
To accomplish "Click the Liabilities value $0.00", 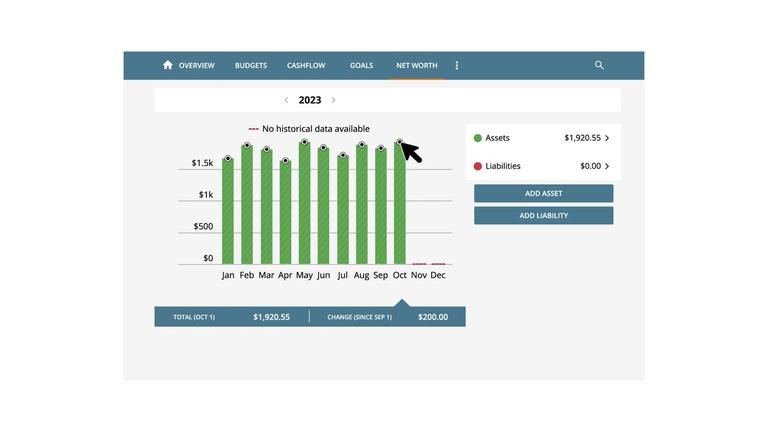I will [590, 166].
